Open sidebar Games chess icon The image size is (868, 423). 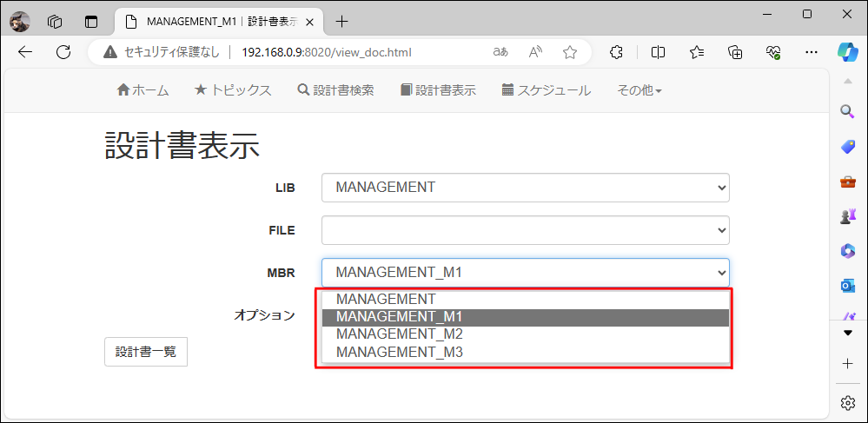pos(847,216)
